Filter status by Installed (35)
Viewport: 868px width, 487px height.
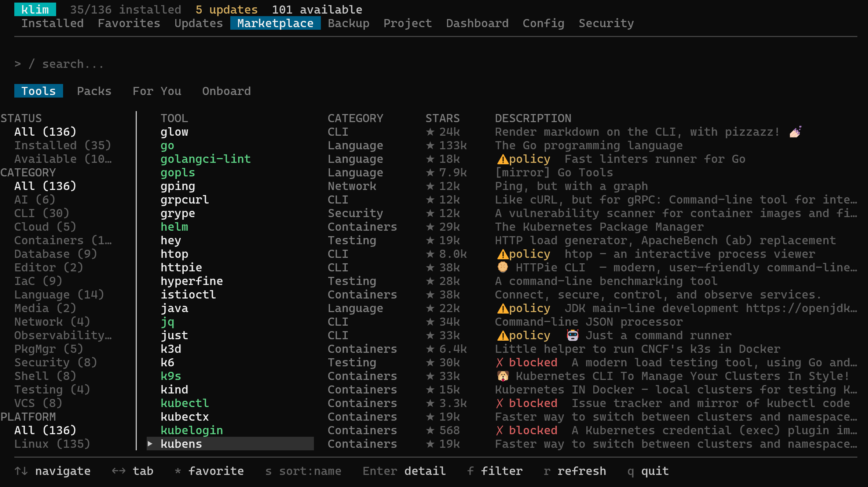pos(63,145)
